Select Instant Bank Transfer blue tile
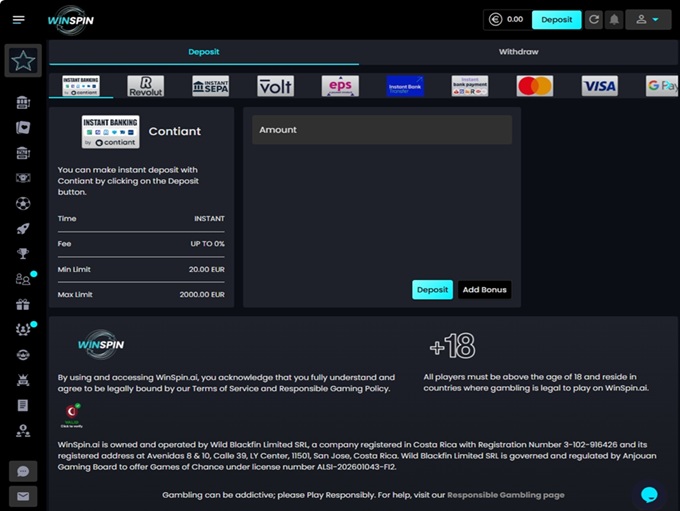 pyautogui.click(x=405, y=86)
